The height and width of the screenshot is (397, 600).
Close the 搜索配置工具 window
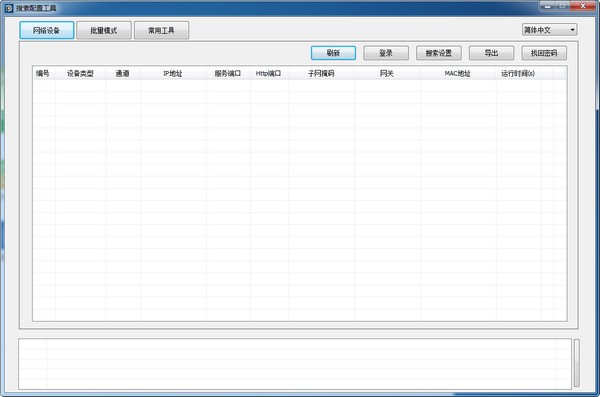tap(583, 6)
